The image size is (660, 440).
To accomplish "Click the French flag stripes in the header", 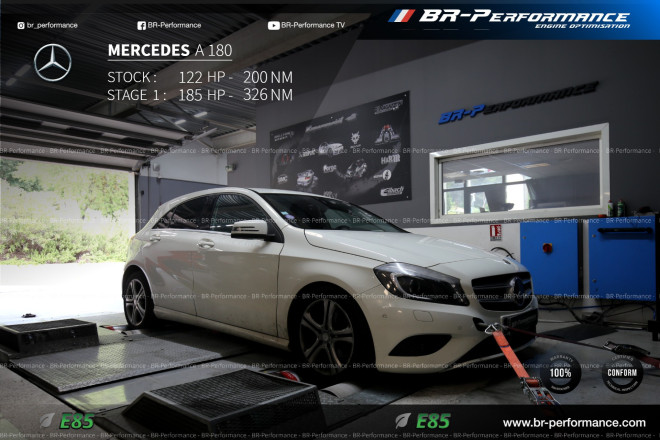I will coord(400,16).
